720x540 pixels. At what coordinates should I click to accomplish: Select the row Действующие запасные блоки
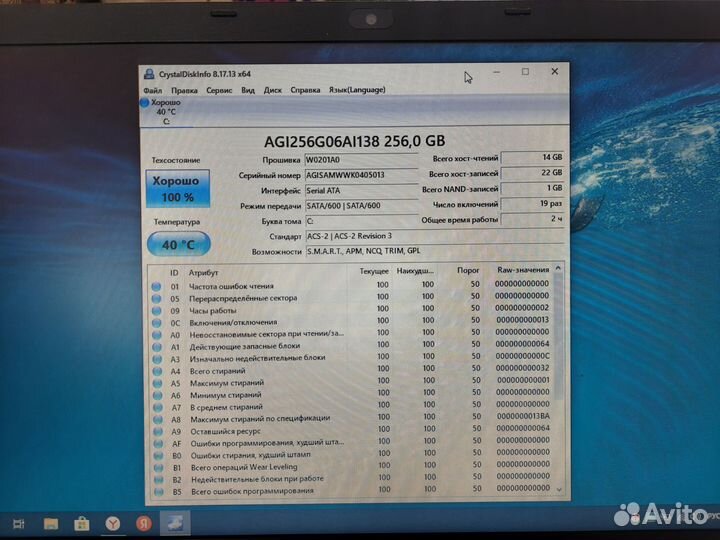coord(351,345)
